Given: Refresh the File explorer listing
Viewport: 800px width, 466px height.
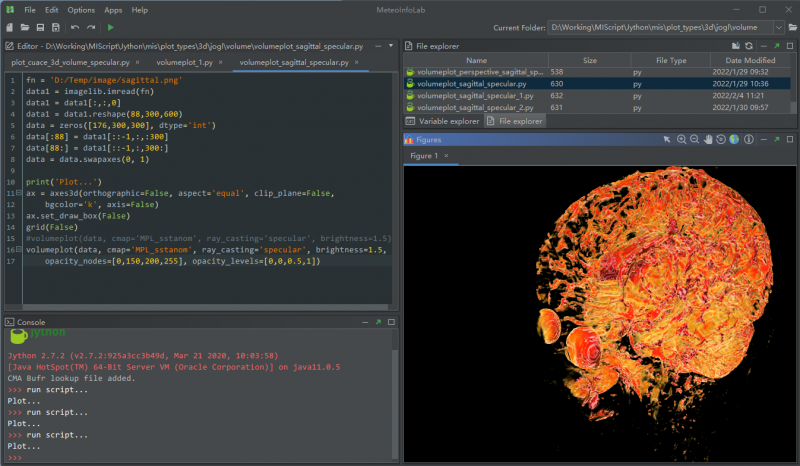Looking at the screenshot, I should [747, 45].
